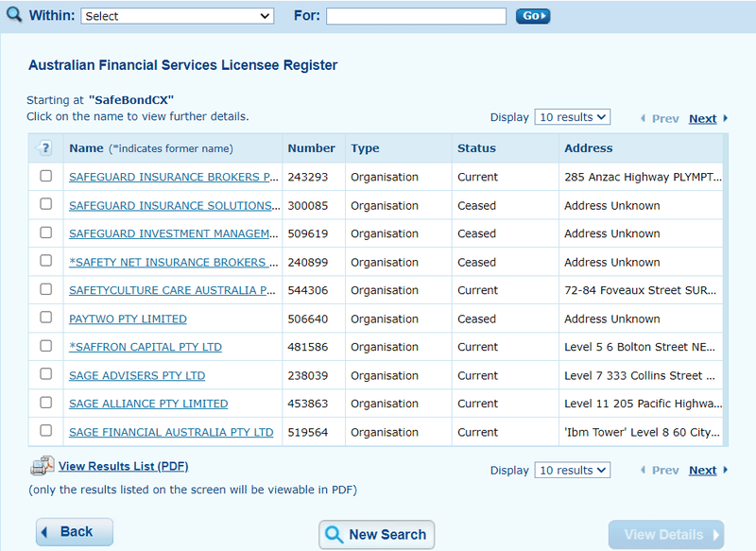Open SAFETYCULTURE CARE AUSTRALIA link

[x=172, y=290]
